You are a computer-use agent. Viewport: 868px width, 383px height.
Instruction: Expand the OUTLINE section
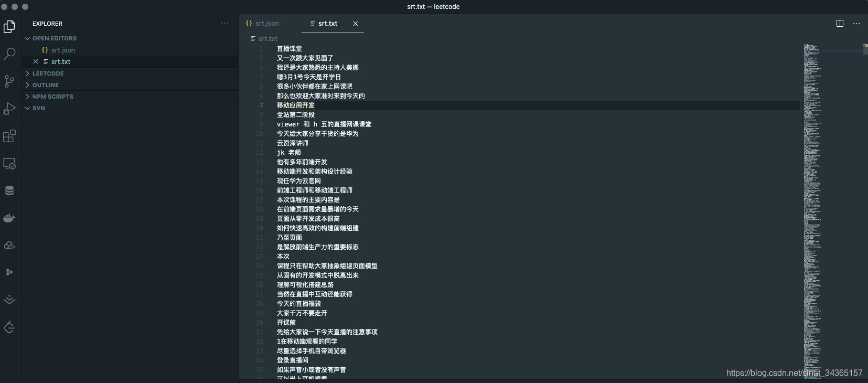pos(27,85)
